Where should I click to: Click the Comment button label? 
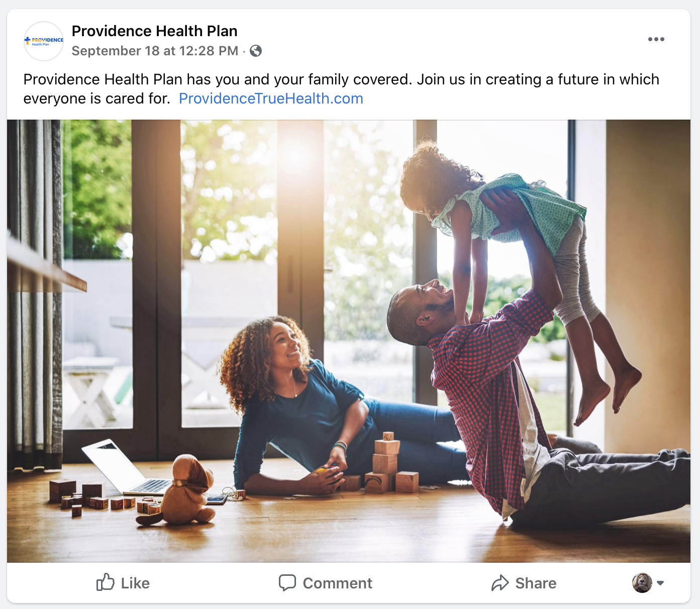[x=337, y=583]
